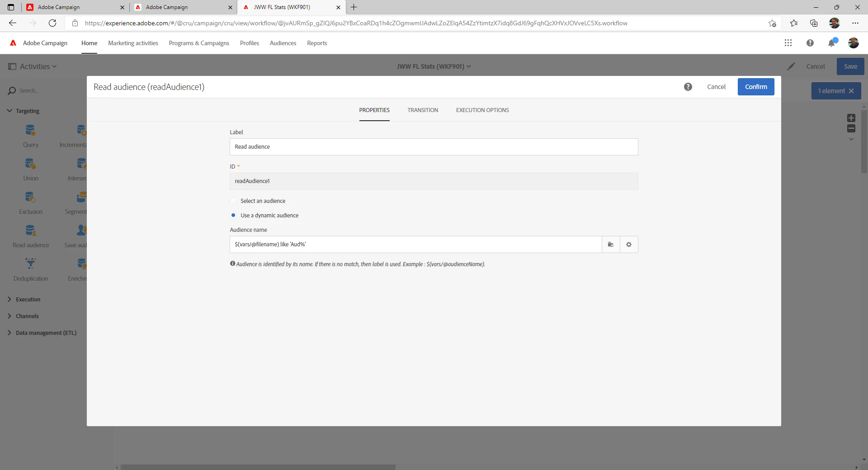Click the Adobe Campaign logo
Screen dimensions: 868x470
coord(13,43)
